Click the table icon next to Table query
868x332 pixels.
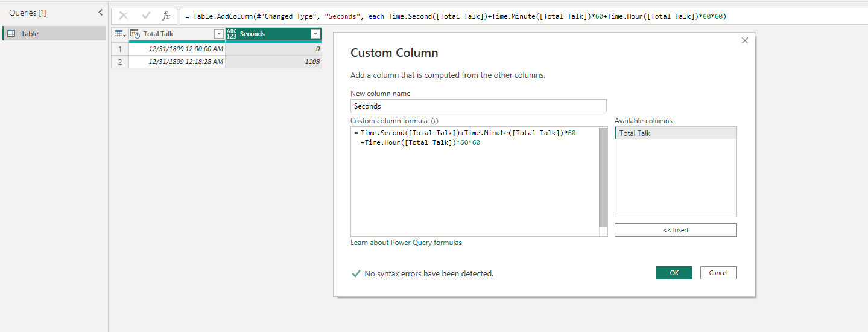tap(11, 34)
